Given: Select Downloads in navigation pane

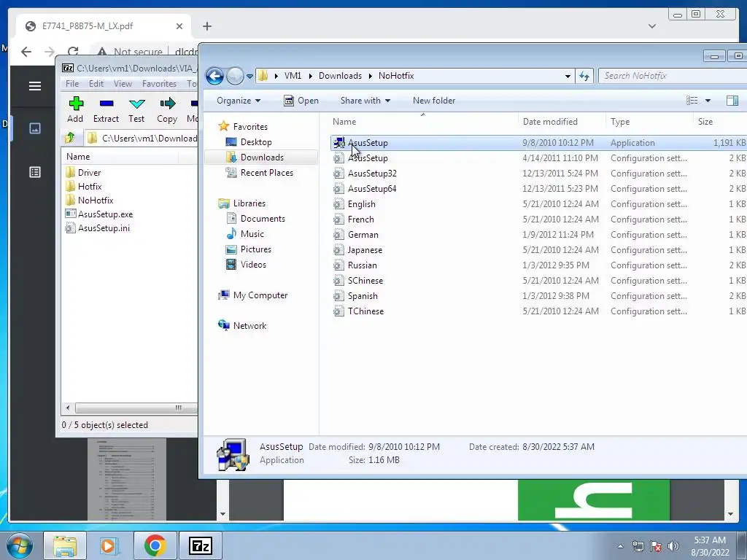Looking at the screenshot, I should pyautogui.click(x=262, y=157).
